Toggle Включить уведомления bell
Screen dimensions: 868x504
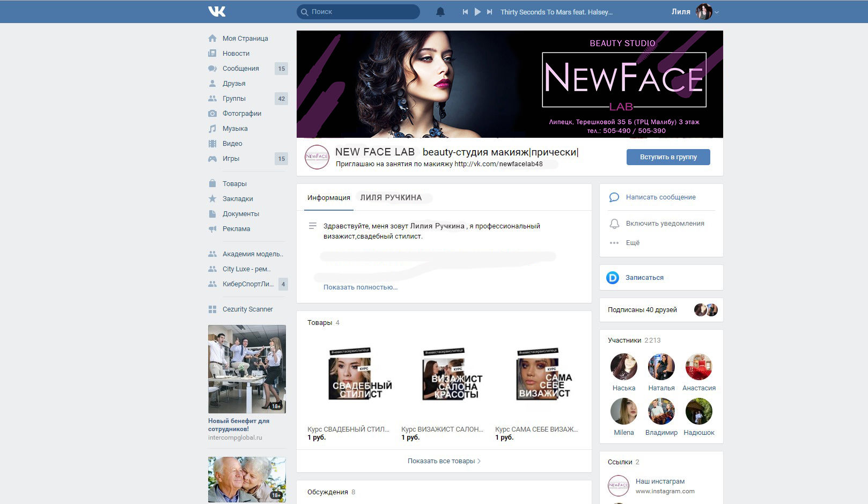pyautogui.click(x=614, y=224)
